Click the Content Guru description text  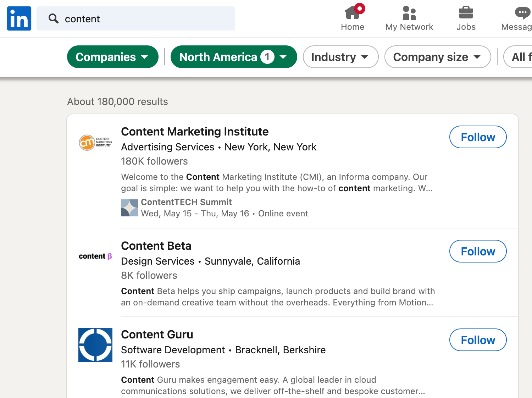click(273, 386)
